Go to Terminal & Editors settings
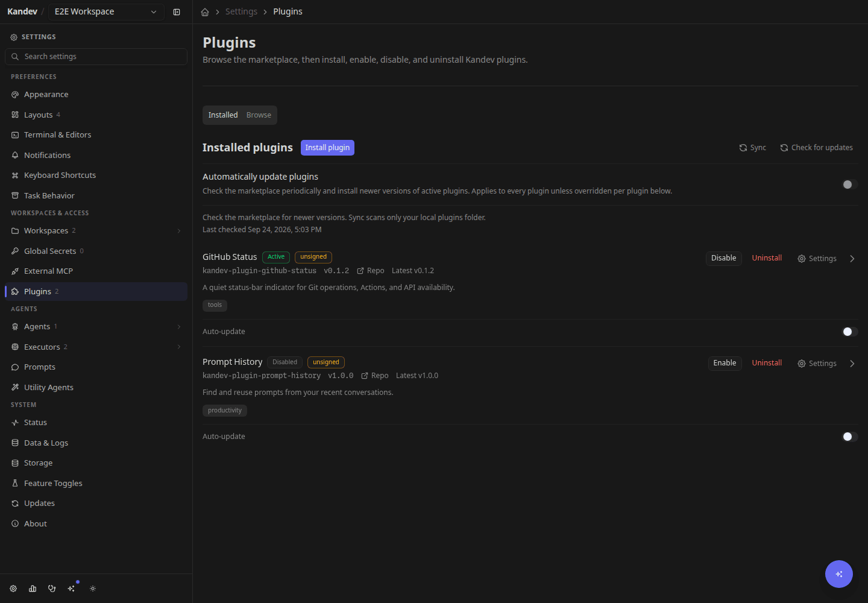This screenshot has height=603, width=868. tap(96, 135)
